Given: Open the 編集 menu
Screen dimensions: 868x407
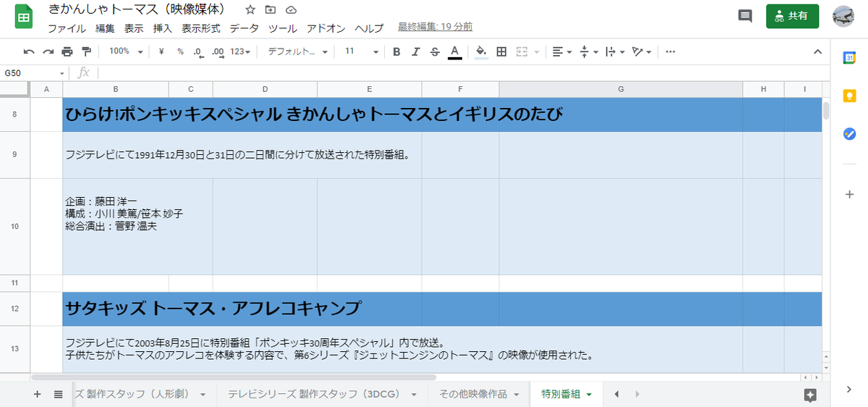Looking at the screenshot, I should click(x=105, y=28).
